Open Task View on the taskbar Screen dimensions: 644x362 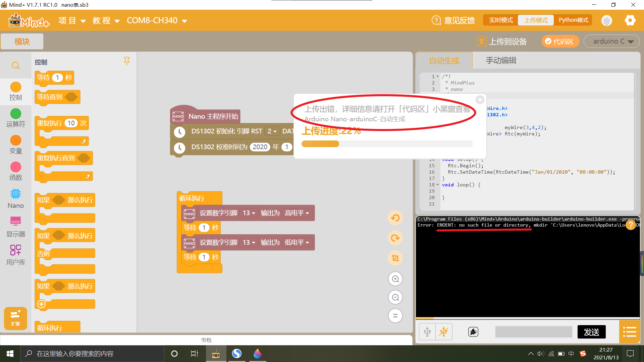tap(195, 354)
